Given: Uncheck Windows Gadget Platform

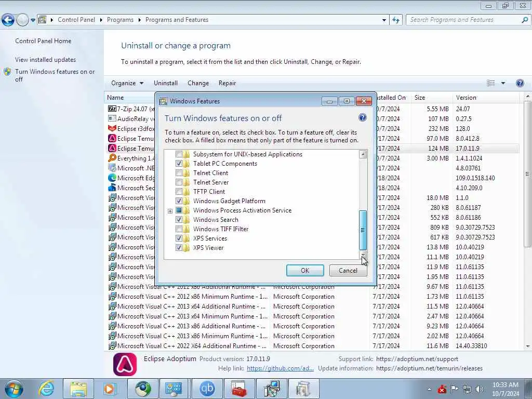Looking at the screenshot, I should (x=179, y=201).
